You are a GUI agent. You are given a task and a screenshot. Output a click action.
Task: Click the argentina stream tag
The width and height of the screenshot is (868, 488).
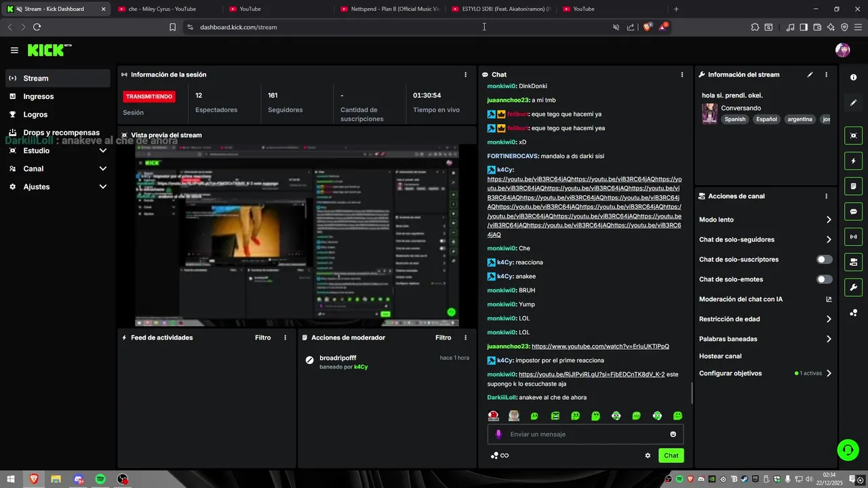800,119
